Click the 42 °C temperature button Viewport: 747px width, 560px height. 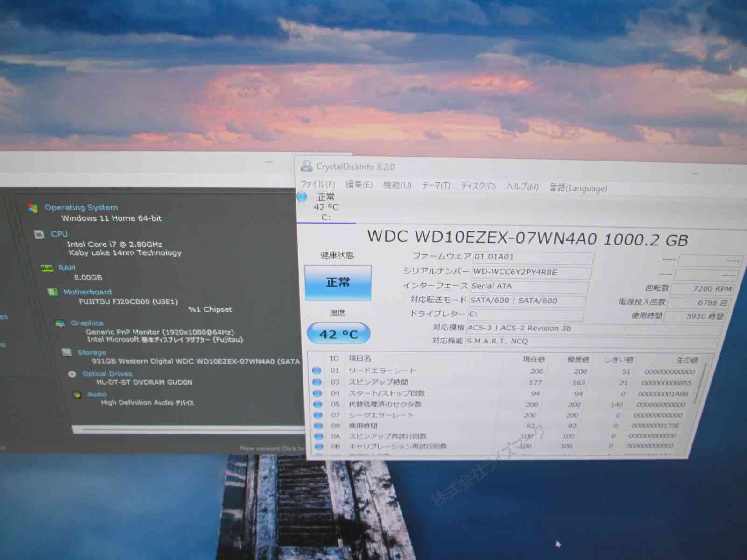338,334
